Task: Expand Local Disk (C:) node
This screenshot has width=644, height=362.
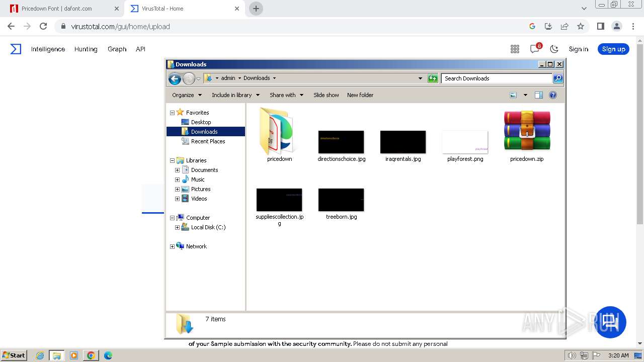Action: click(x=177, y=227)
